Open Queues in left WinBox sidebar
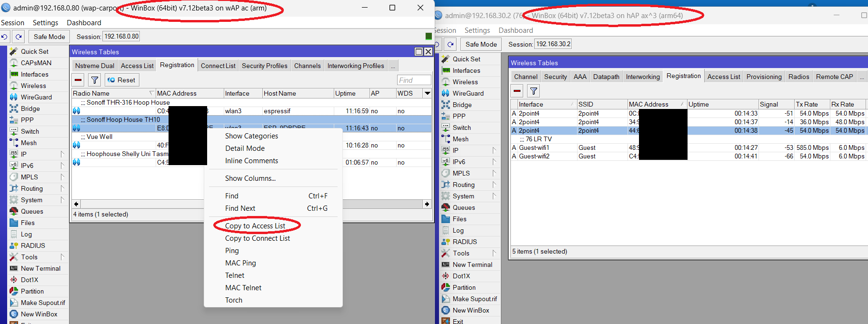The height and width of the screenshot is (324, 868). [32, 211]
